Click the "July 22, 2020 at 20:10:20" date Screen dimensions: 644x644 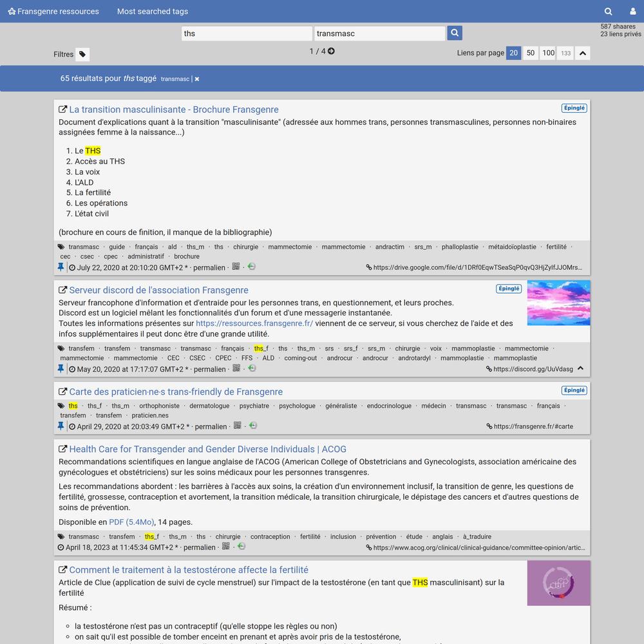click(129, 268)
